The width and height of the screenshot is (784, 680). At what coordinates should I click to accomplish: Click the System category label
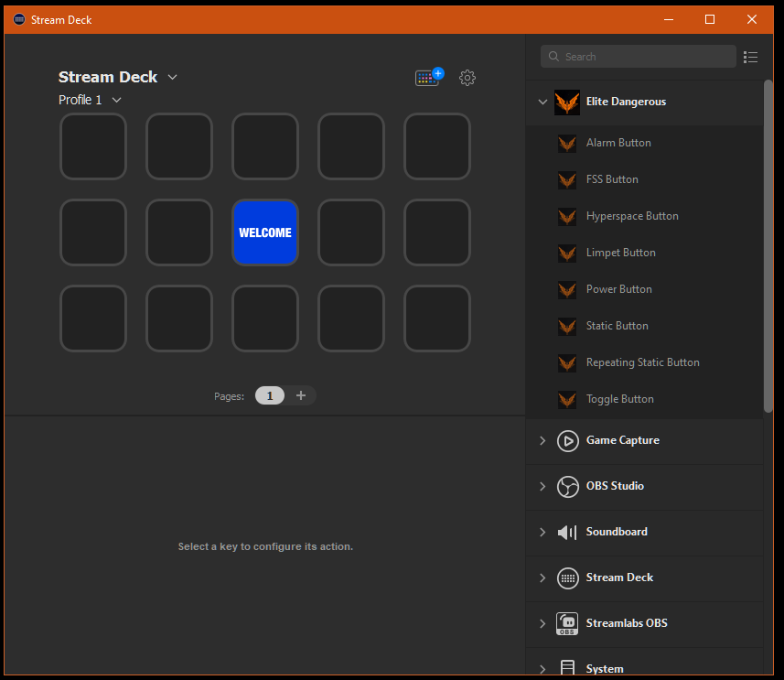605,669
